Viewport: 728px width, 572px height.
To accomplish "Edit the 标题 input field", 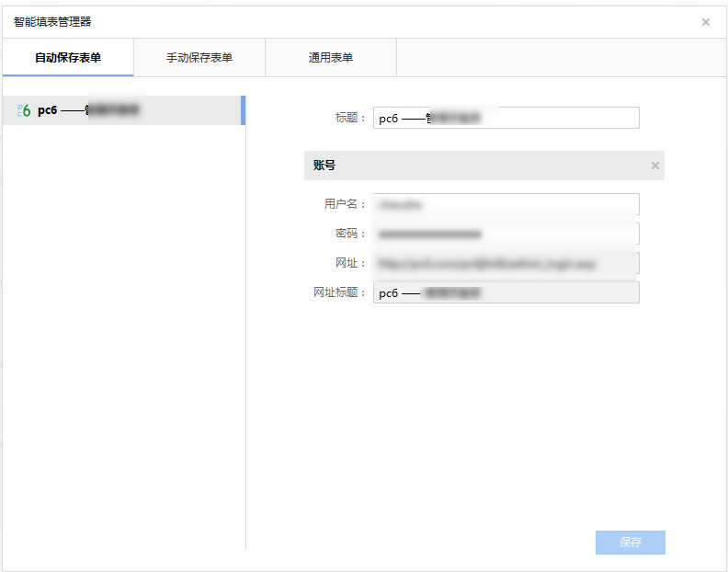I will pos(506,118).
